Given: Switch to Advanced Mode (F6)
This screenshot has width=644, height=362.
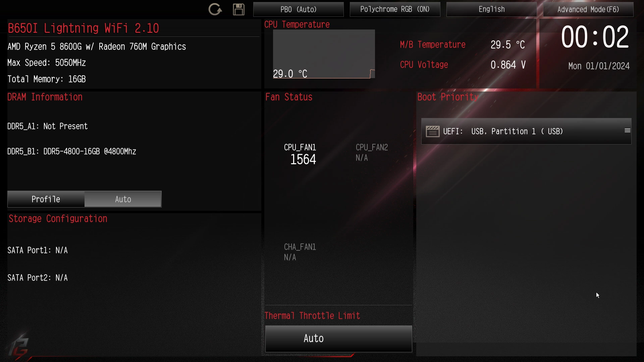Looking at the screenshot, I should tap(588, 9).
